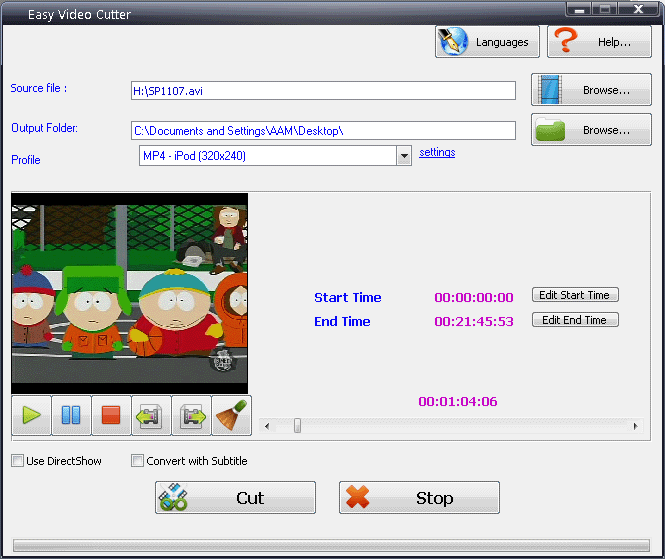Step the seek slider forward with the right arrow
The width and height of the screenshot is (665, 559).
pyautogui.click(x=635, y=426)
